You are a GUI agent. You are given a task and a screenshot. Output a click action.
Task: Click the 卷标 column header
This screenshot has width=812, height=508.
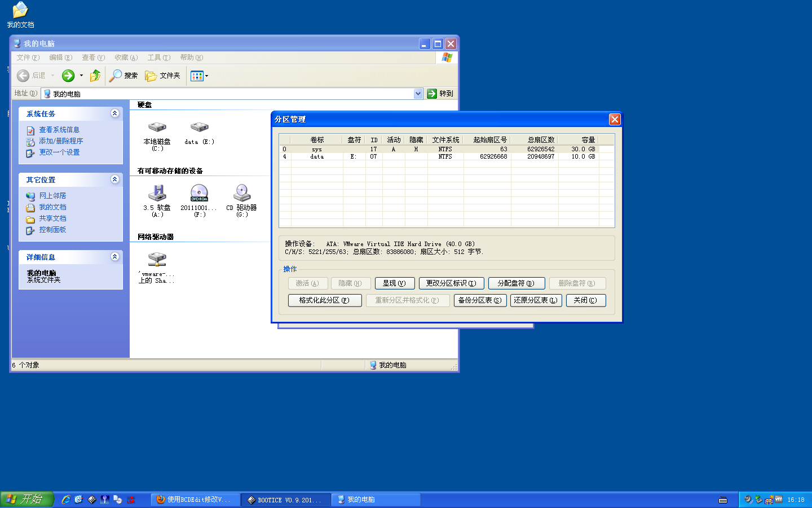click(x=317, y=140)
